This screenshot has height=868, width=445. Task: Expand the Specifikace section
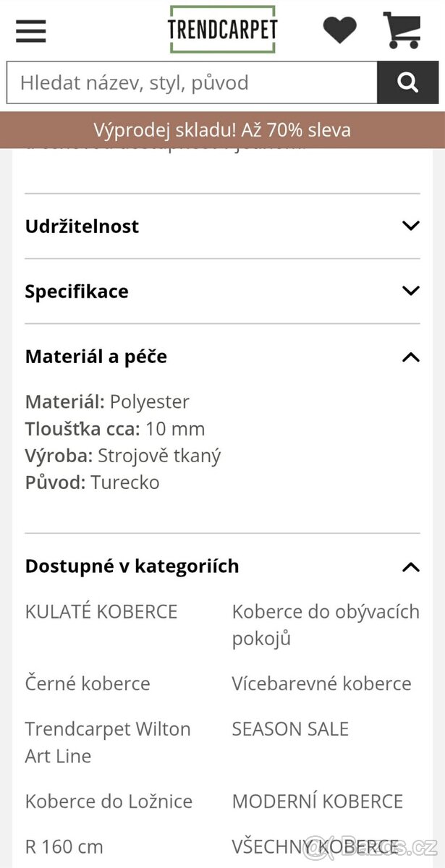point(76,291)
